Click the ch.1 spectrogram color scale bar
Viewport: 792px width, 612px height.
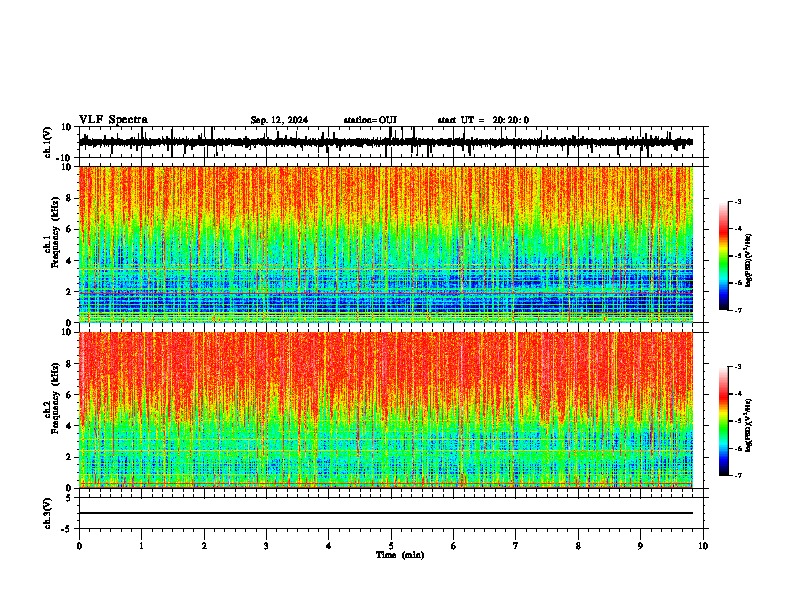[724, 256]
